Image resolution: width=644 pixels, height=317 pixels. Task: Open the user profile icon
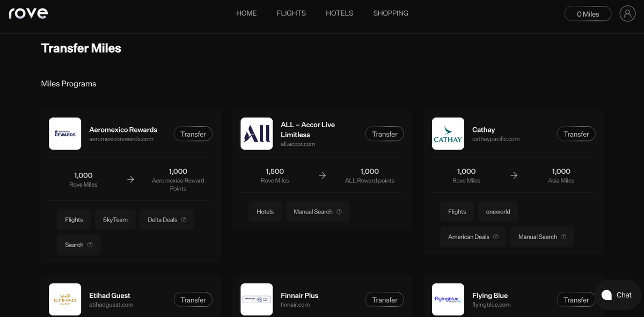coord(627,13)
